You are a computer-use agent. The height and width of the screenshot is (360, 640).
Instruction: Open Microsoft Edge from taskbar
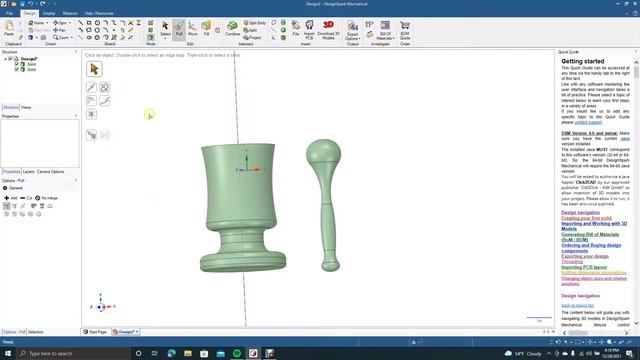point(171,353)
